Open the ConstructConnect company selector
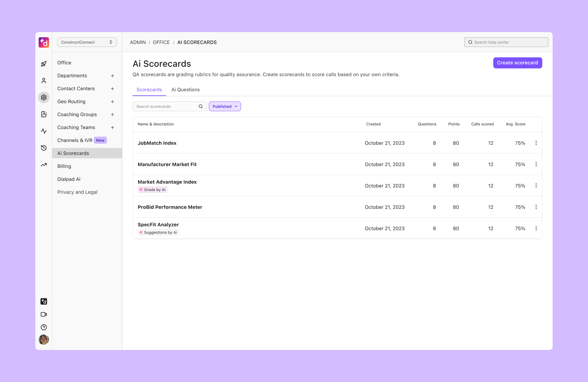Image resolution: width=588 pixels, height=382 pixels. coord(87,42)
